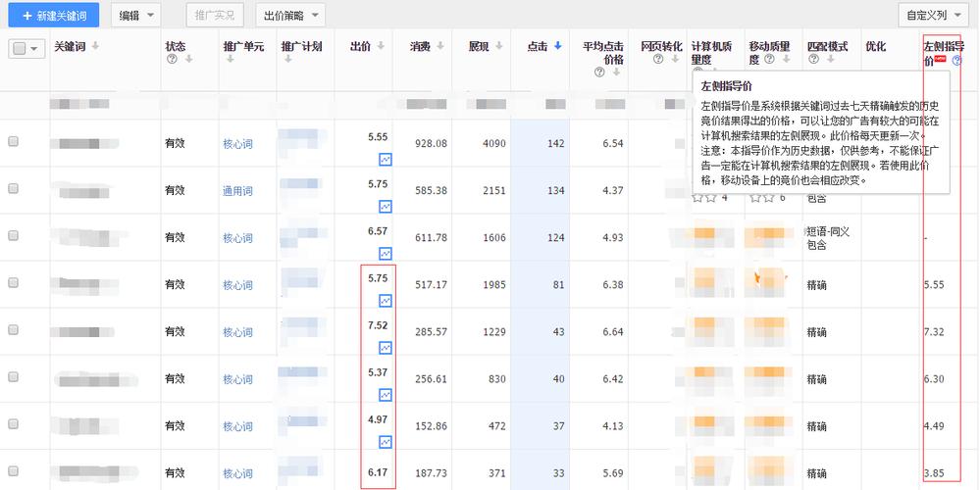This screenshot has width=980, height=490.
Task: Show help for 匹配模式 column
Action: coord(814,60)
